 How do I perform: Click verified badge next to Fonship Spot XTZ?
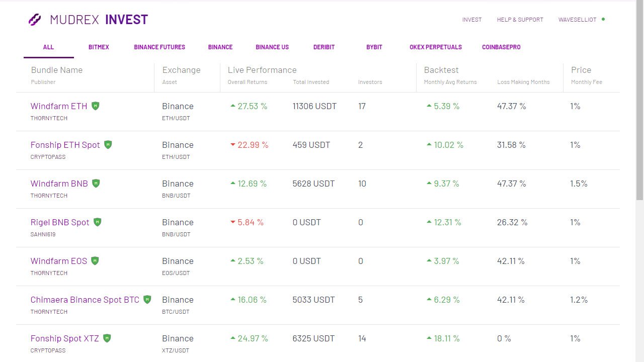click(107, 338)
